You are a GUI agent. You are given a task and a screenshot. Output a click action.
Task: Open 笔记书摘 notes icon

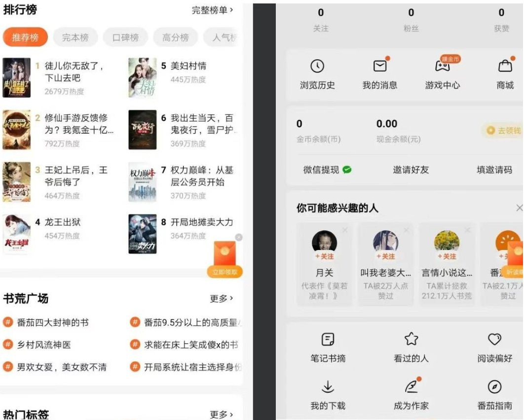point(328,340)
